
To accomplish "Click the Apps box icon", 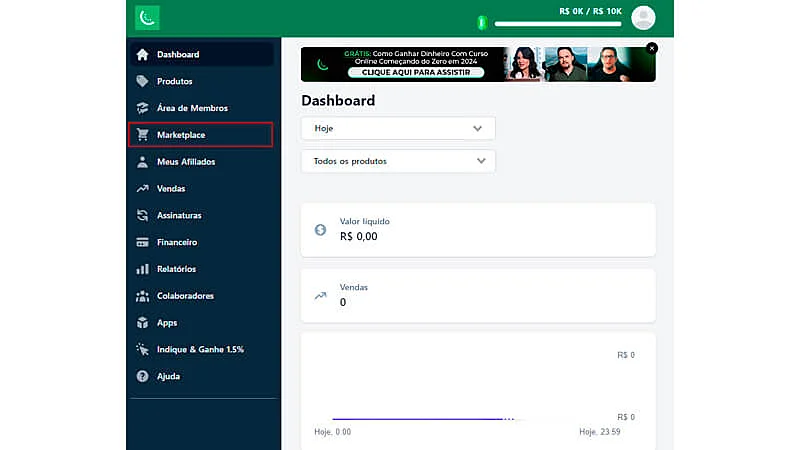I will pyautogui.click(x=142, y=322).
